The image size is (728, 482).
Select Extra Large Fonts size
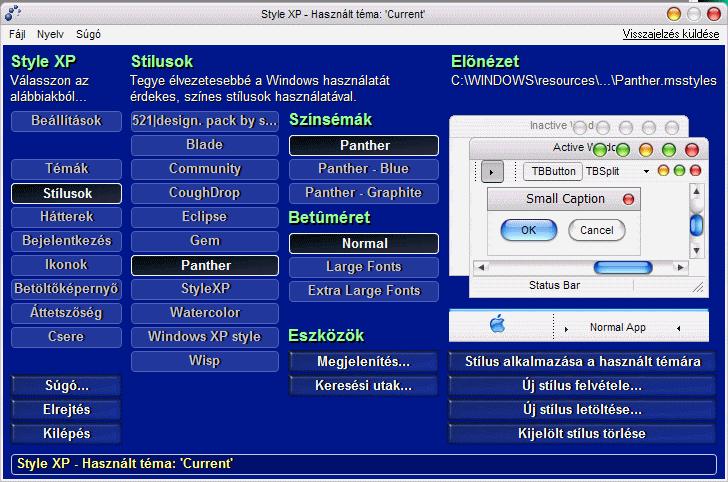(364, 291)
